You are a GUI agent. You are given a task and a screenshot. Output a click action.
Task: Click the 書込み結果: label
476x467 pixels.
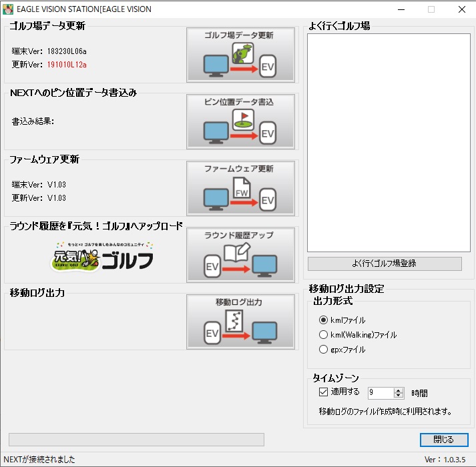pos(33,121)
